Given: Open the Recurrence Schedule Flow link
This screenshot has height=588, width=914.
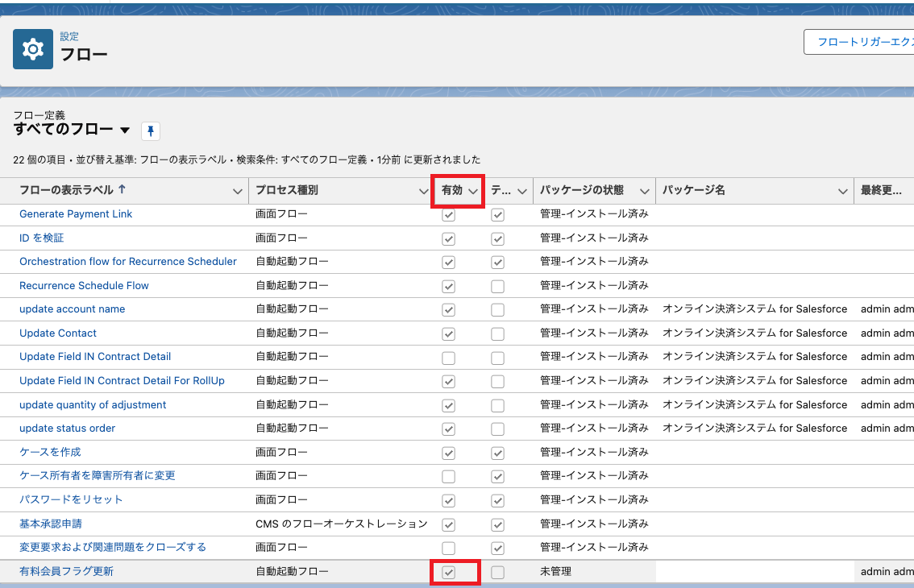Looking at the screenshot, I should 84,286.
